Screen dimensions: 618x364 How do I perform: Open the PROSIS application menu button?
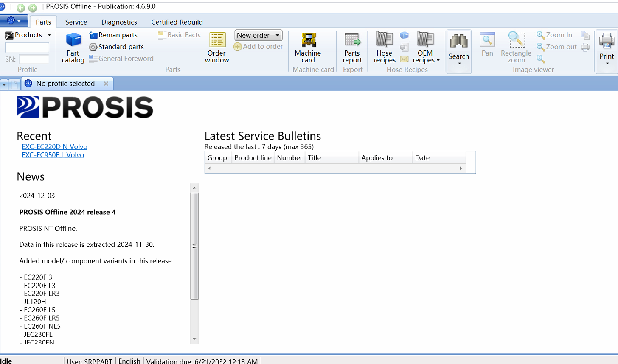point(14,21)
